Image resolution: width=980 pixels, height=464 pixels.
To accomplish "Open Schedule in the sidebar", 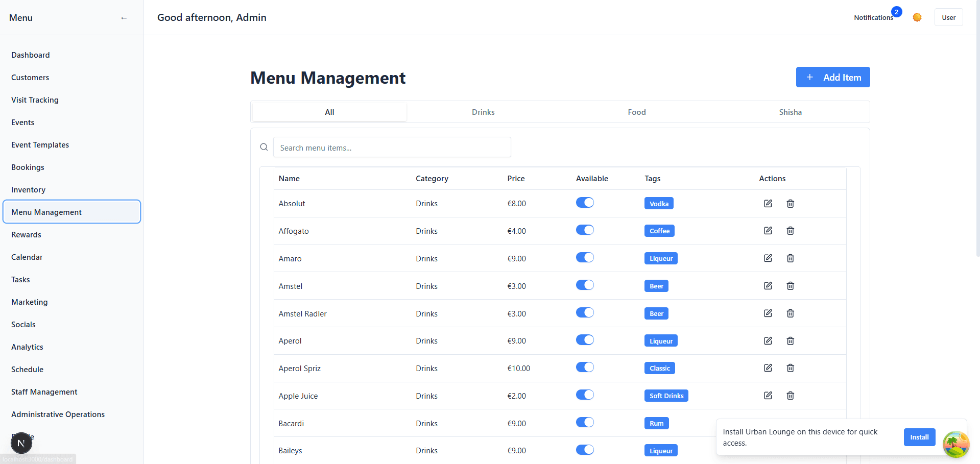I will tap(71, 370).
